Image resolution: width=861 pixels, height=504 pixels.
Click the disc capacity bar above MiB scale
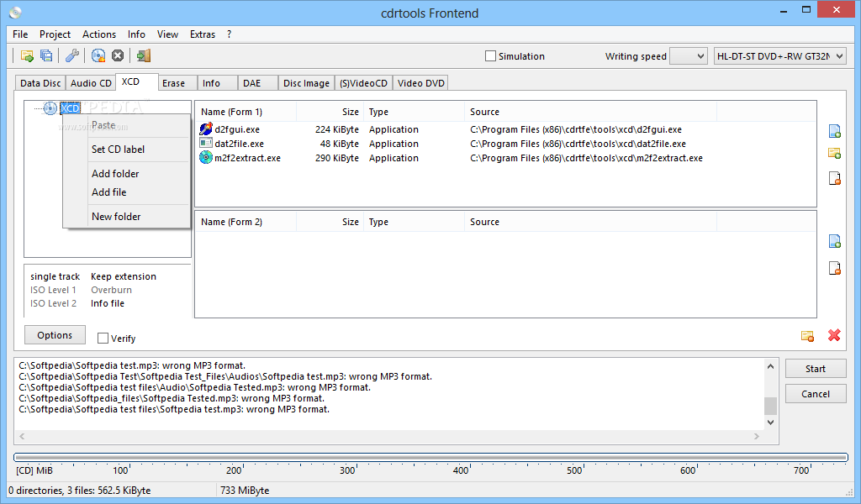tap(430, 457)
